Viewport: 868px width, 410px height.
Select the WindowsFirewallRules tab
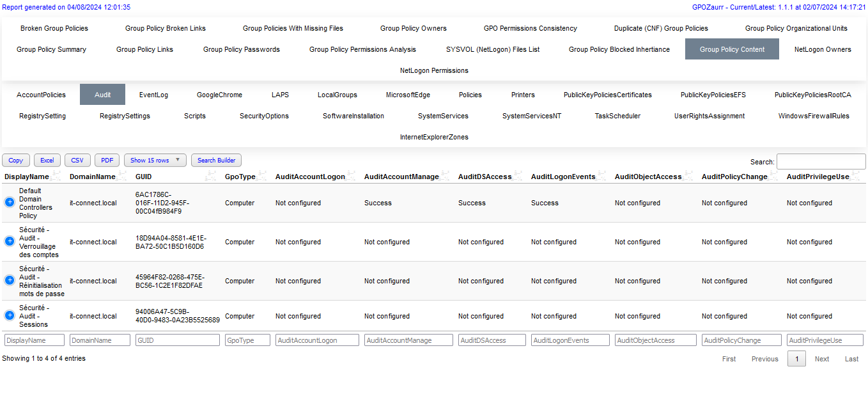pyautogui.click(x=814, y=116)
